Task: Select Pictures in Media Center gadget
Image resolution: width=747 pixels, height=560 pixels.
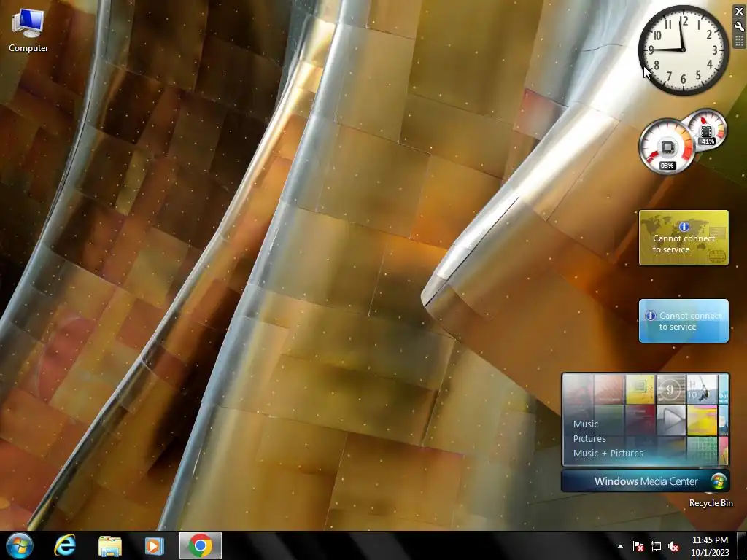Action: 589,438
